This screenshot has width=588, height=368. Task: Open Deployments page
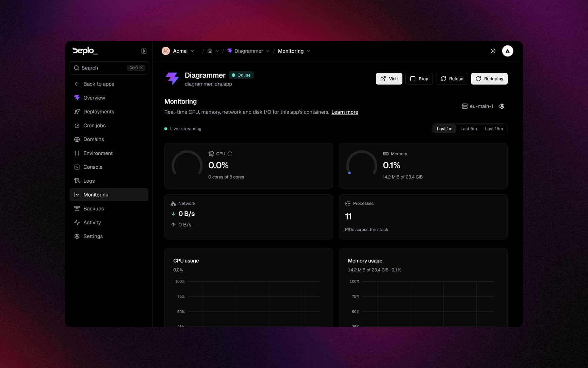(x=109, y=112)
